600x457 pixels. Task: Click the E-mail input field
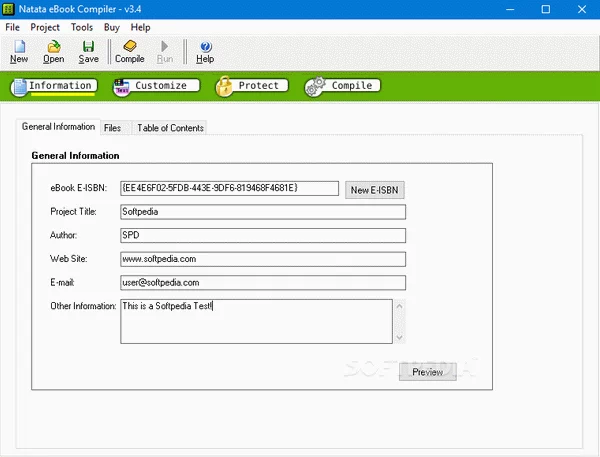263,283
